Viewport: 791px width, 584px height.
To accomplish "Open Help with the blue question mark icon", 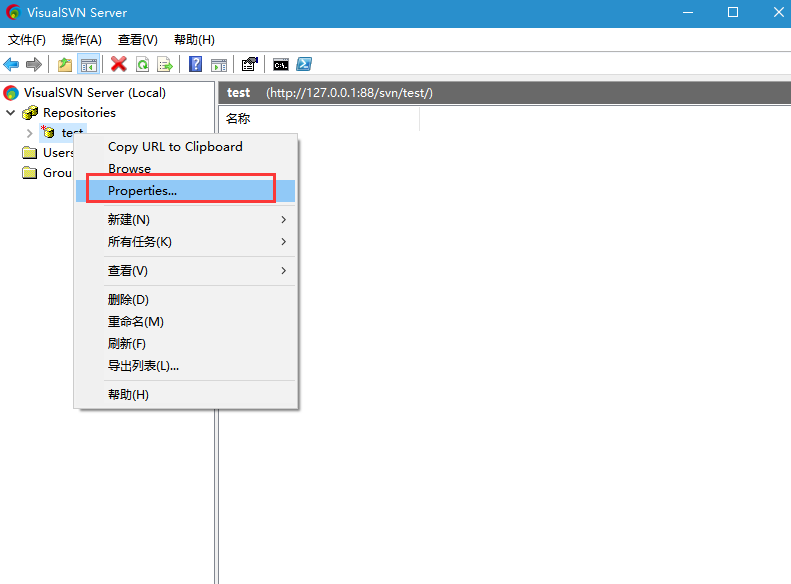I will pos(195,65).
